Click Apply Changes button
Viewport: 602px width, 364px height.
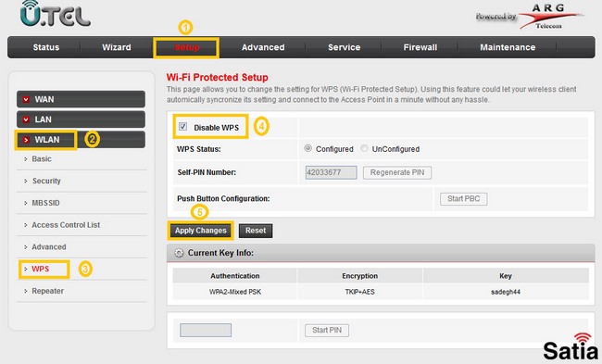pos(200,231)
